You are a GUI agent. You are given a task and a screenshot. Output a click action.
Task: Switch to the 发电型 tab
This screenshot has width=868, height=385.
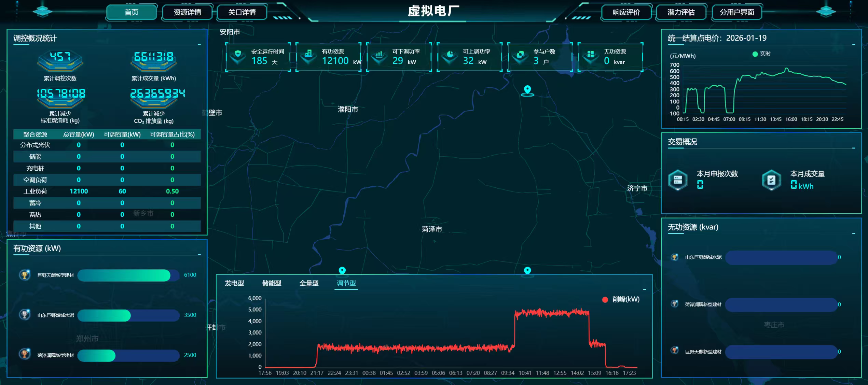[234, 283]
